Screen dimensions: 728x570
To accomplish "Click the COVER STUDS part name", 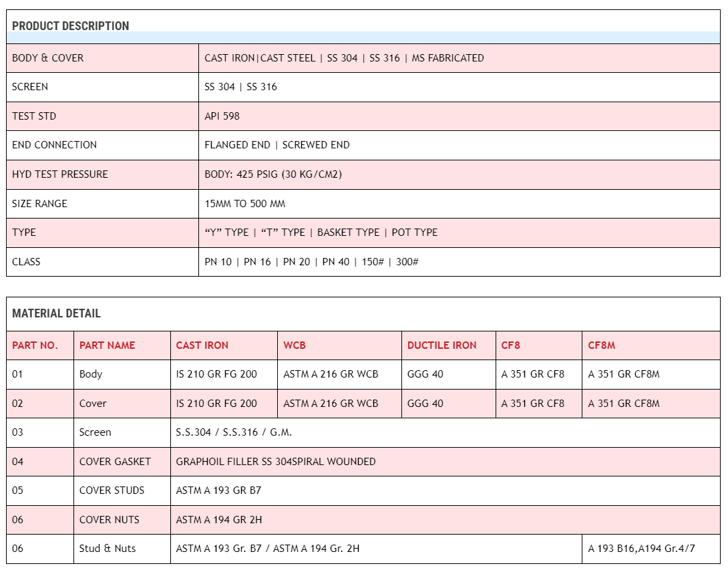I will (112, 490).
